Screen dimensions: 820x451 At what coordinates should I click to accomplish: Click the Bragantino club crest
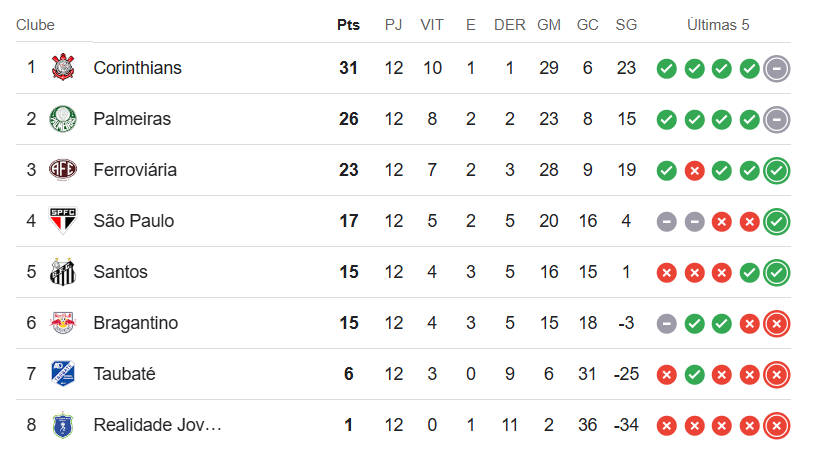click(62, 323)
